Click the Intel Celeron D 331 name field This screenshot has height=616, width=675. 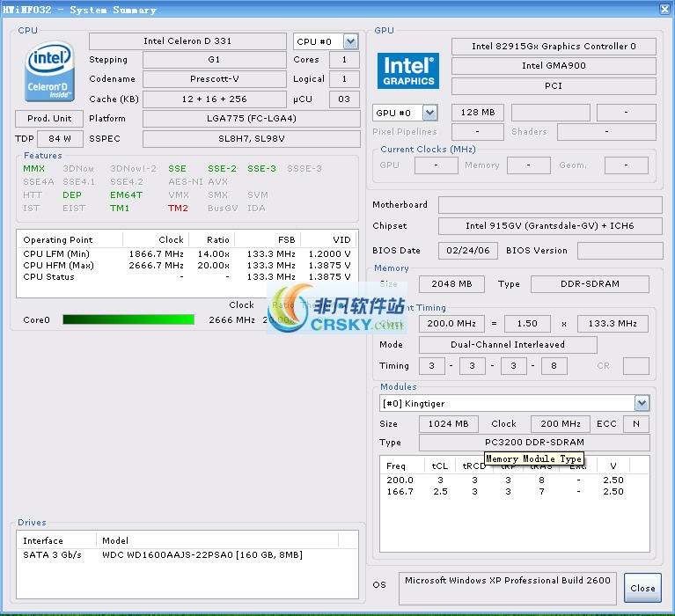pyautogui.click(x=187, y=41)
